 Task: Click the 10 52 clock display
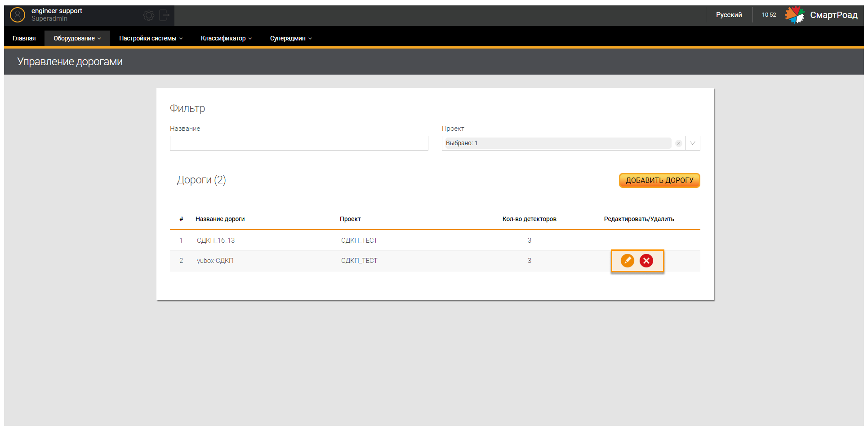pyautogui.click(x=769, y=15)
